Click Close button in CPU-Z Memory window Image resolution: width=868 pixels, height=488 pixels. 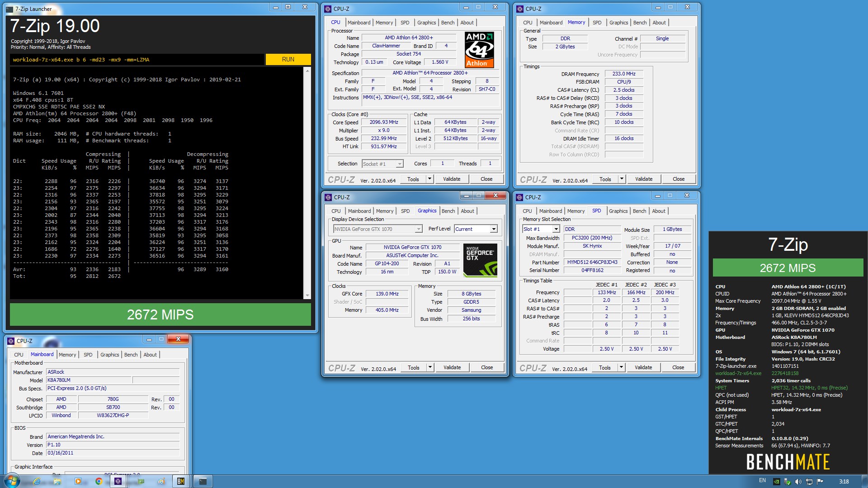678,179
